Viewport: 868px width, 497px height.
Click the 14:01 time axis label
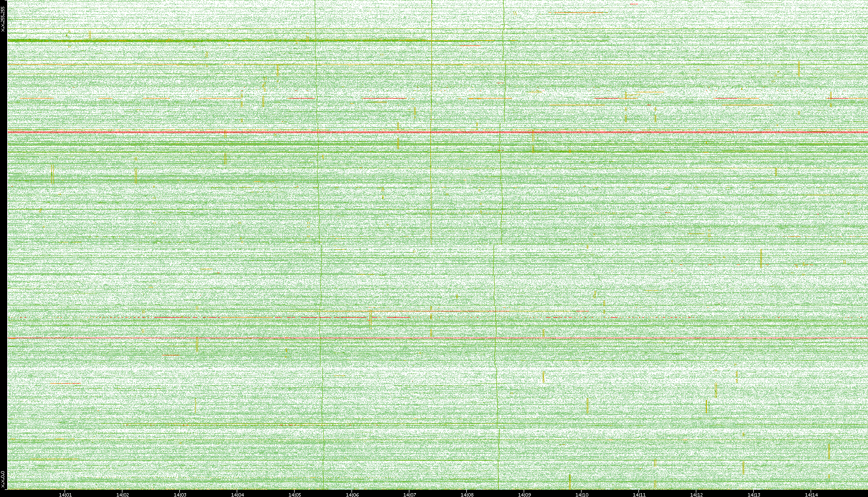tap(65, 495)
